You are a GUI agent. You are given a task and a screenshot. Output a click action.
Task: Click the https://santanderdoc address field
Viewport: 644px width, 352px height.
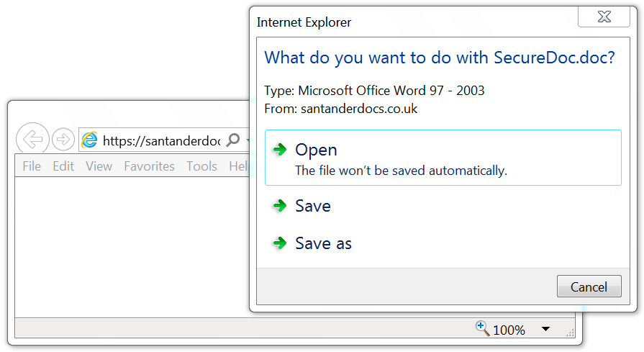[161, 141]
